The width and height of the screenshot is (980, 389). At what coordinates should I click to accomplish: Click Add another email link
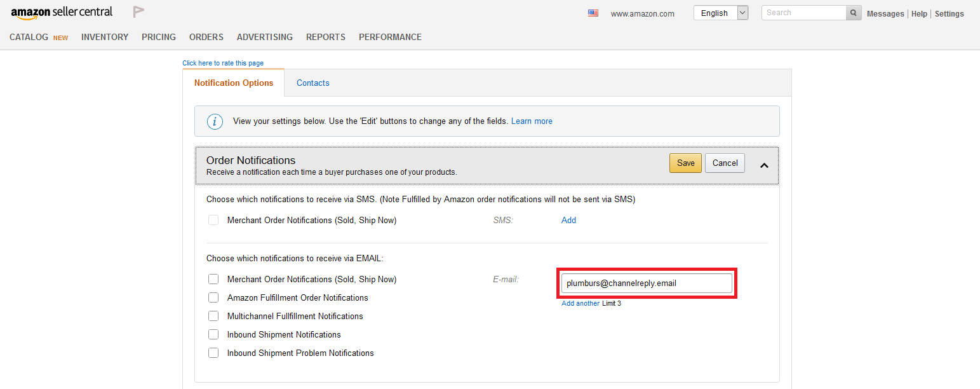point(581,303)
